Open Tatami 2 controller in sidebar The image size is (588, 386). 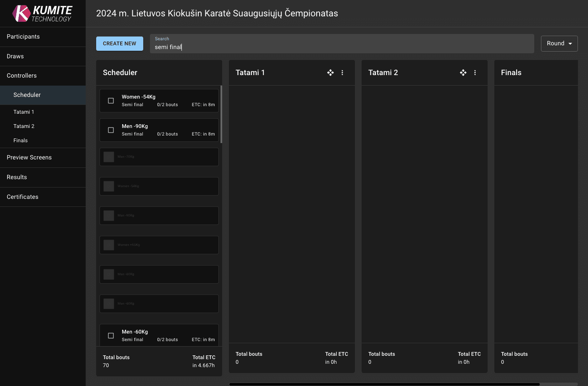pos(24,126)
